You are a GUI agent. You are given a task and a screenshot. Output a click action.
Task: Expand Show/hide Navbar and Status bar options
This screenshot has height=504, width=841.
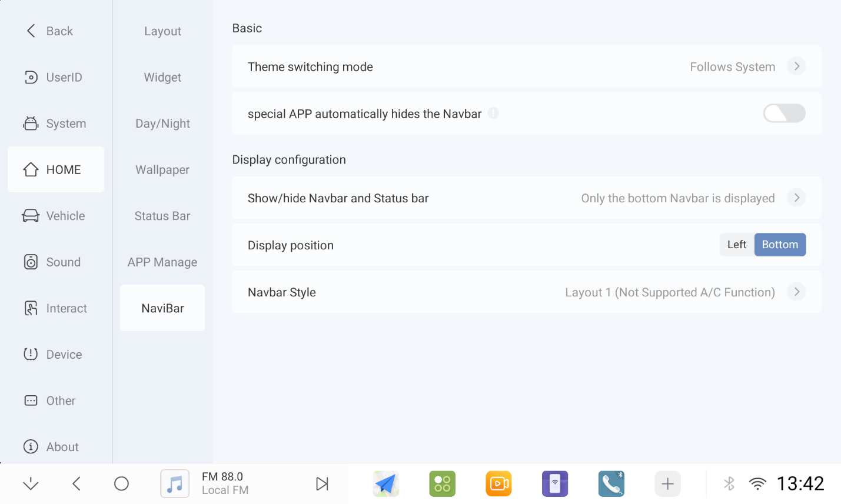pyautogui.click(x=796, y=198)
